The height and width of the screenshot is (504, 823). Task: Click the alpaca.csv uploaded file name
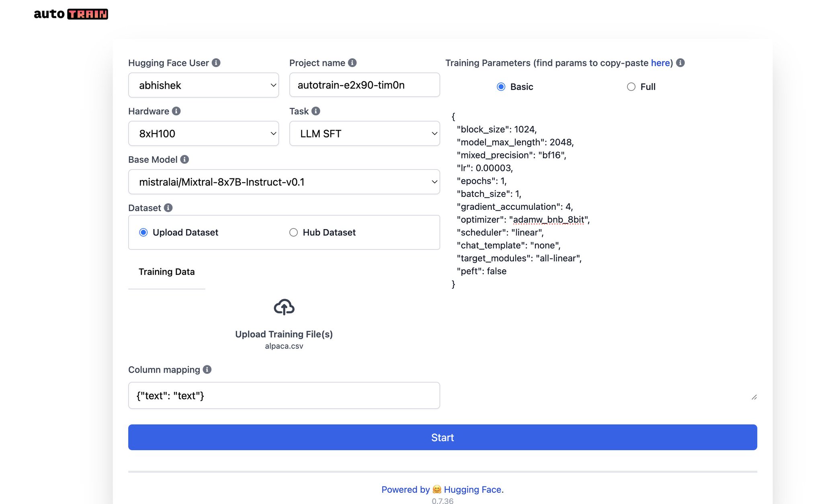point(284,346)
